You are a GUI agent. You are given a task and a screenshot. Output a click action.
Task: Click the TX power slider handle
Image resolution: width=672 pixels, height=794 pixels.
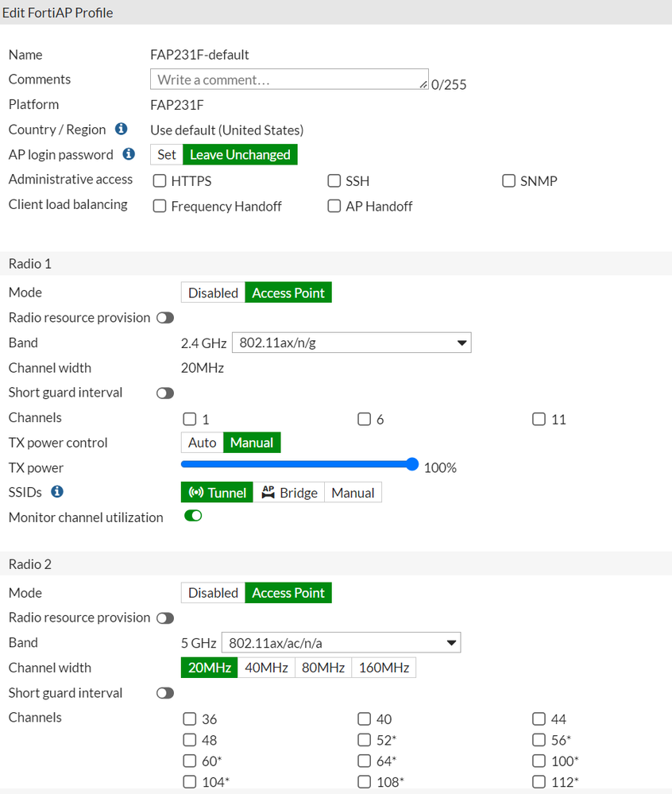(412, 464)
